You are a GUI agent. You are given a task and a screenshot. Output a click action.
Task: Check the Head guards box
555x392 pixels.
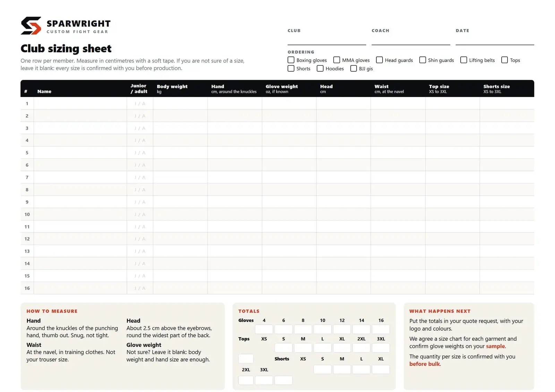(x=379, y=60)
